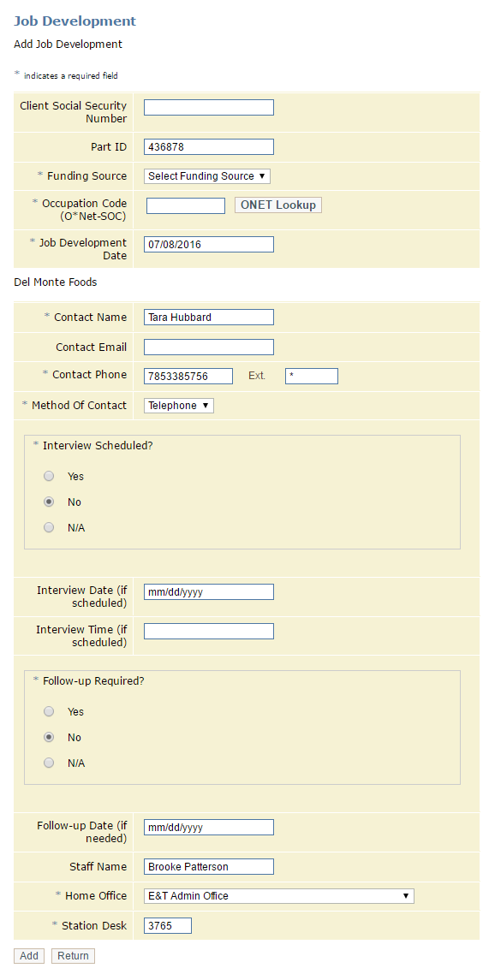Viewport: 489px width, 980px height.
Task: Focus the Occupation Code input box
Action: pyautogui.click(x=186, y=205)
